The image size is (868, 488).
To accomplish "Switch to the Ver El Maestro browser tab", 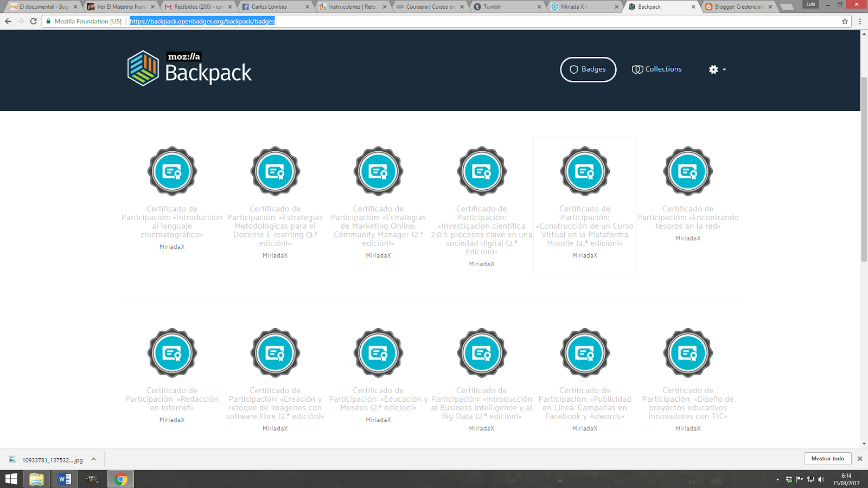I will 119,7.
